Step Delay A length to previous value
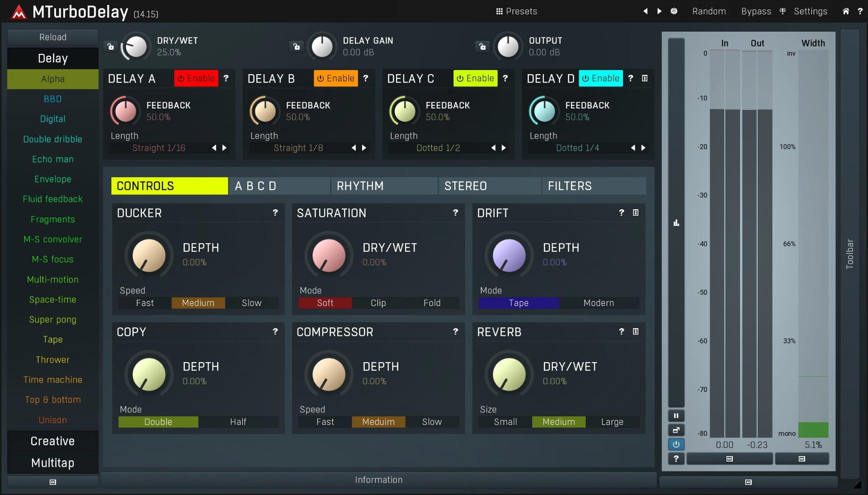This screenshot has height=495, width=868. pyautogui.click(x=214, y=148)
